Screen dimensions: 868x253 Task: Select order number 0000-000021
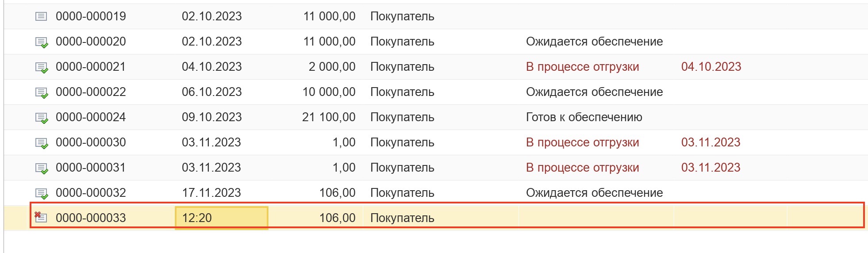tap(91, 67)
